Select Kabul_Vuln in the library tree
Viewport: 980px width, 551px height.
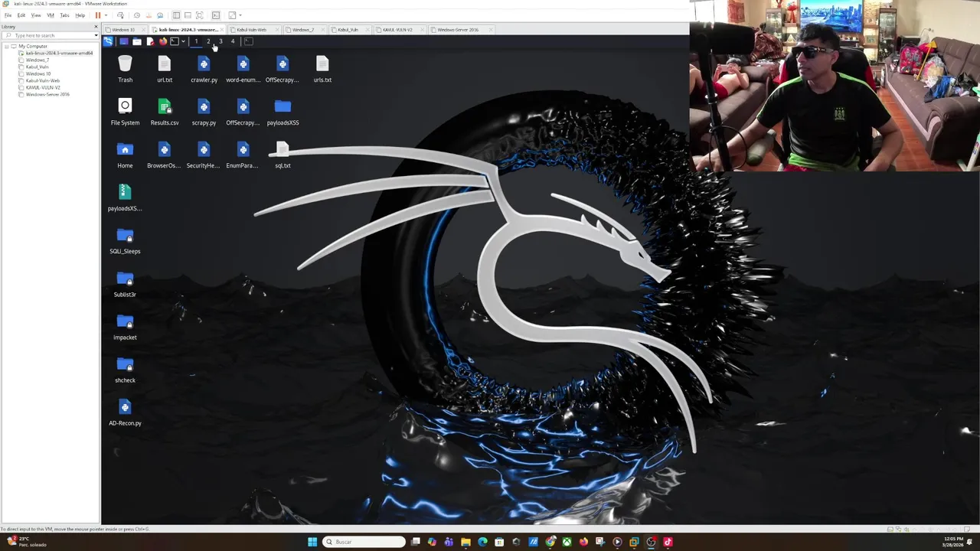click(x=37, y=67)
